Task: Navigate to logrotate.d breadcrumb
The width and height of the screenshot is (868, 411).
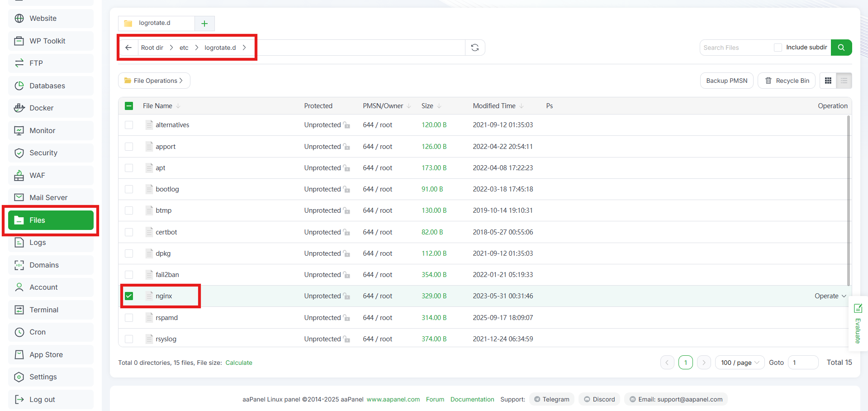Action: click(x=220, y=48)
